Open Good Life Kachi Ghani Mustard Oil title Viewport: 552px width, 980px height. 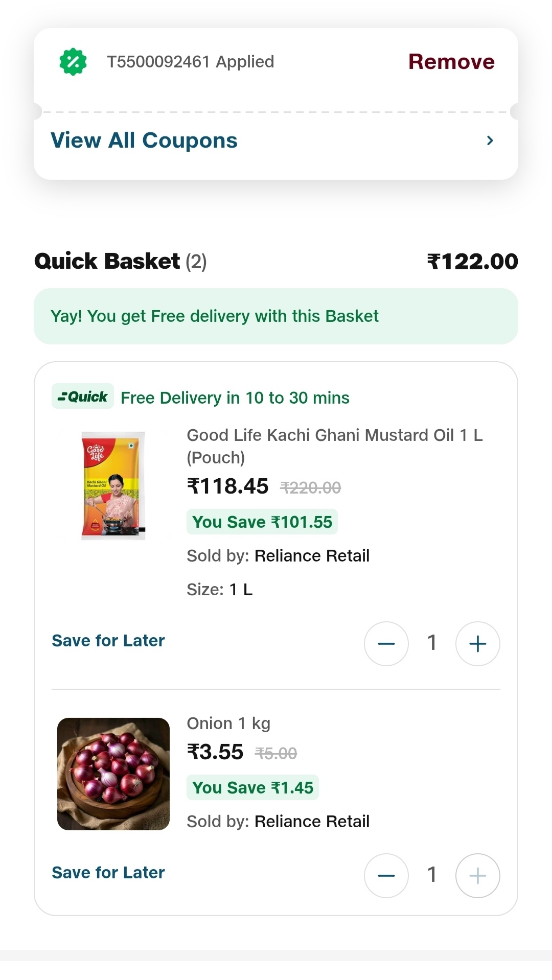click(334, 446)
